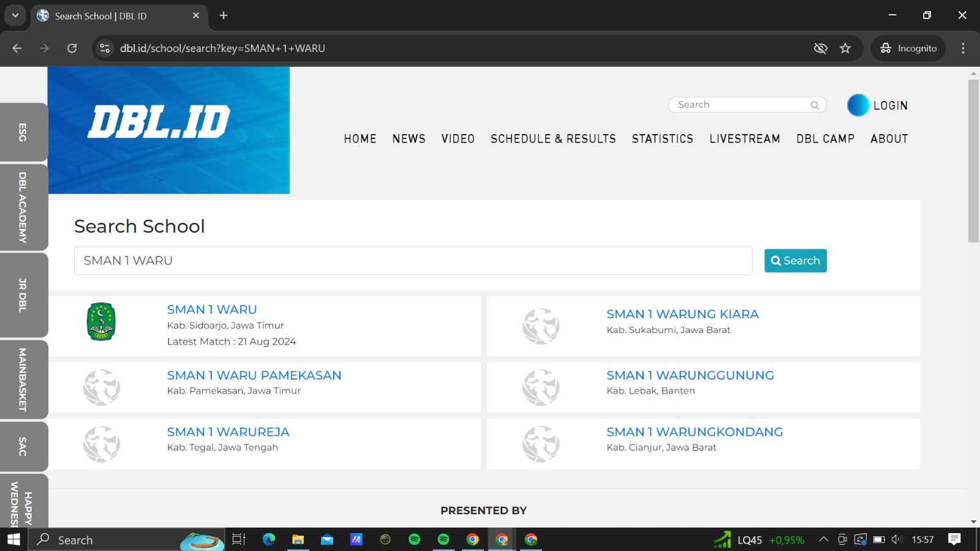Click the page vertical scrollbar thumb
The image size is (980, 551).
973,160
